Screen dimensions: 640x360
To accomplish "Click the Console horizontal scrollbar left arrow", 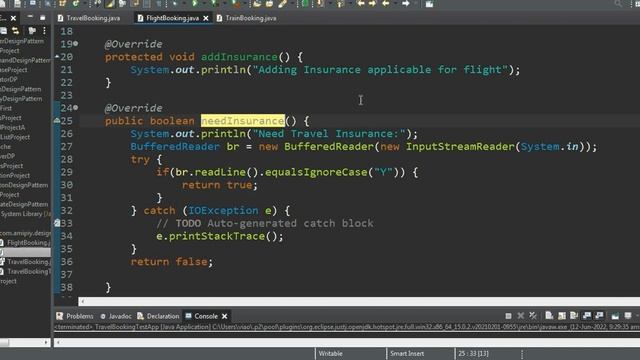I will click(x=58, y=342).
